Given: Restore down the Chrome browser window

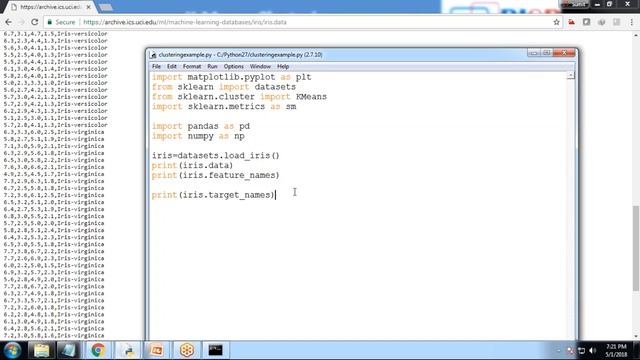Looking at the screenshot, I should pos(609,4).
